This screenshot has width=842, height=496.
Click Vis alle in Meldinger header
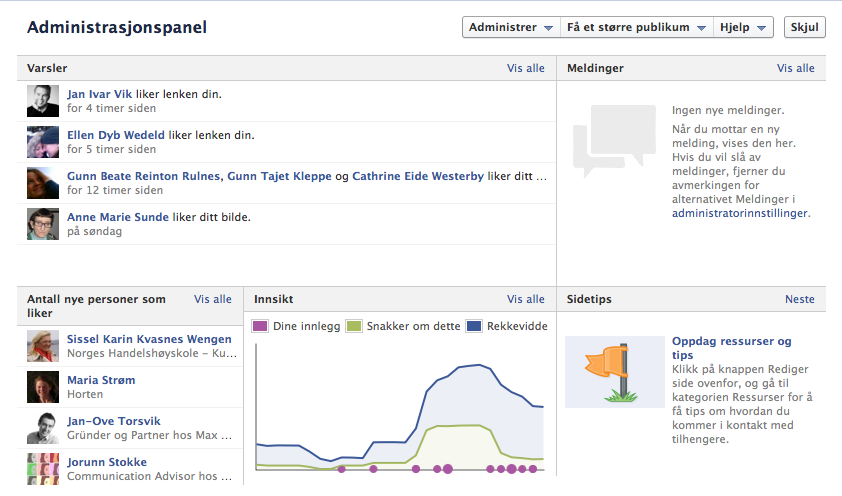point(796,68)
